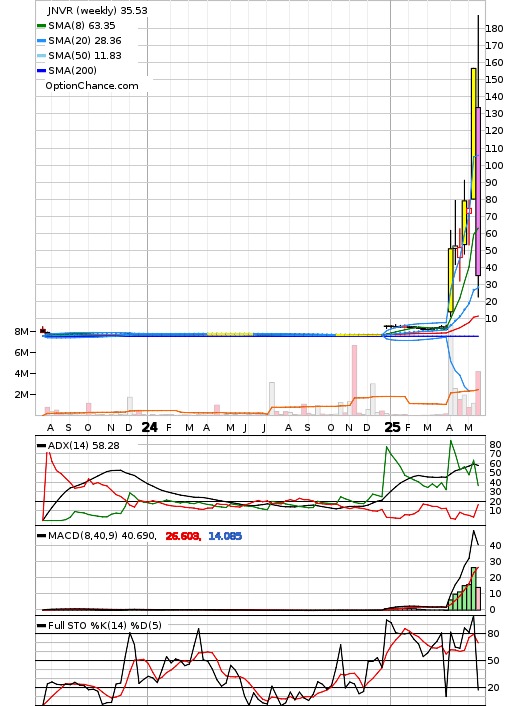Click the tall purple latest weekly candlestick
Image resolution: width=526 pixels, height=706 pixels.
478,191
